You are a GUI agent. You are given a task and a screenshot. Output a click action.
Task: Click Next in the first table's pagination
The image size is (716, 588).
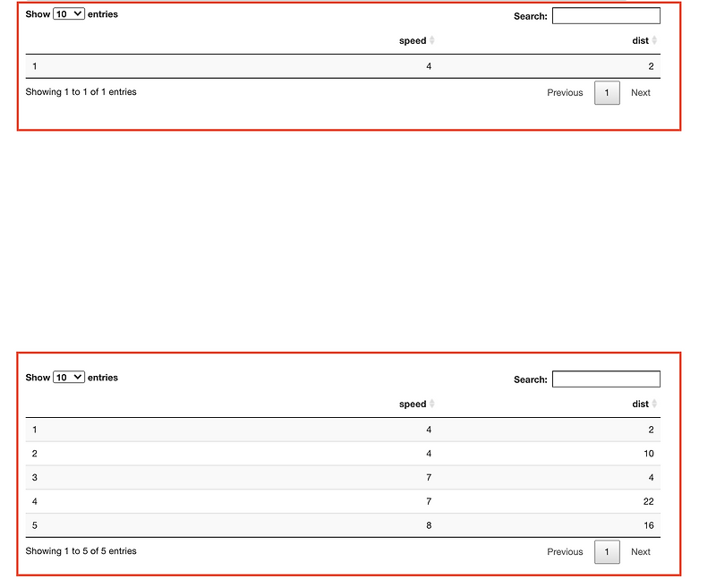click(641, 92)
